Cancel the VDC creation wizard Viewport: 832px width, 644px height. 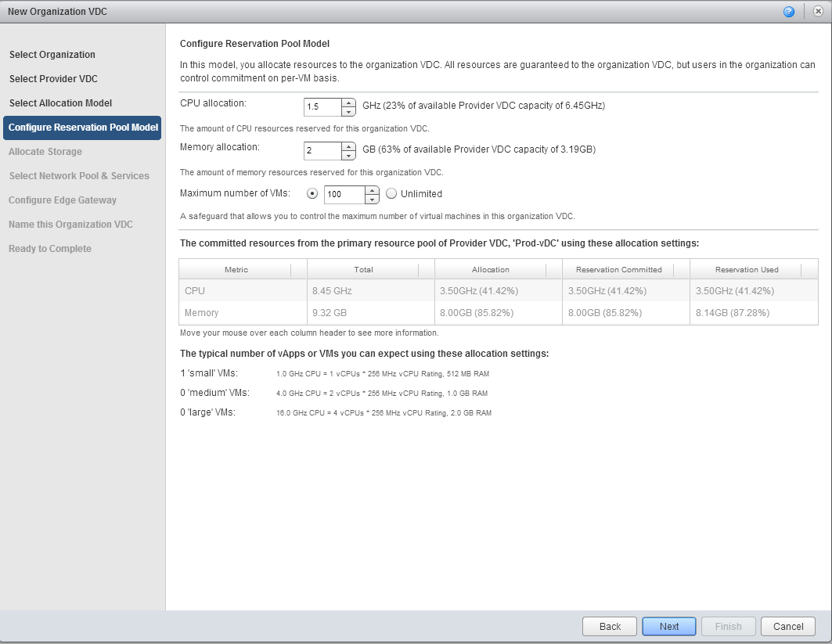click(x=788, y=626)
